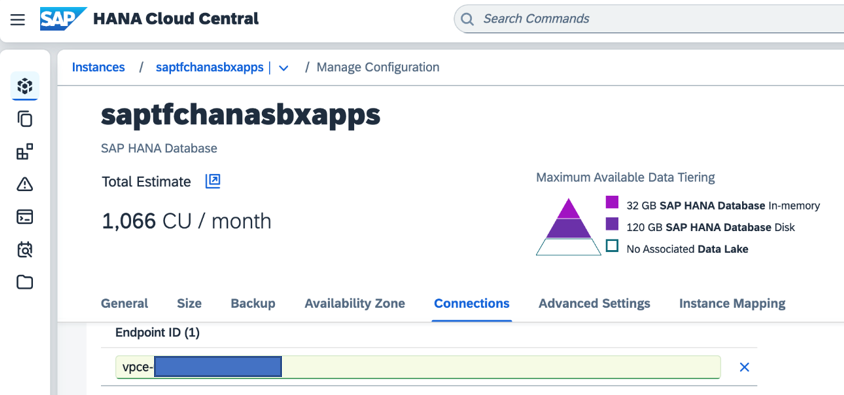Image resolution: width=844 pixels, height=395 pixels.
Task: Click 32 GB SAP HANA Database In-memory text
Action: pyautogui.click(x=723, y=206)
